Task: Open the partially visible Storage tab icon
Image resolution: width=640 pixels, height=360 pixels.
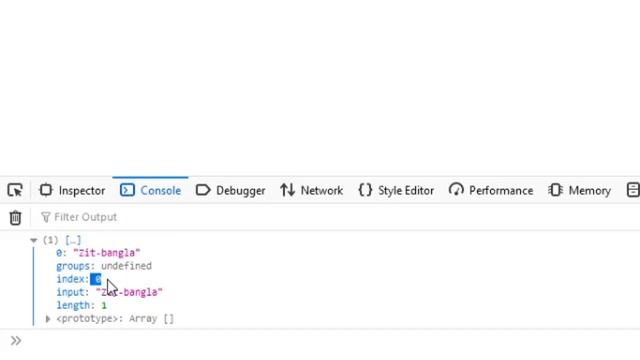Action: point(633,190)
